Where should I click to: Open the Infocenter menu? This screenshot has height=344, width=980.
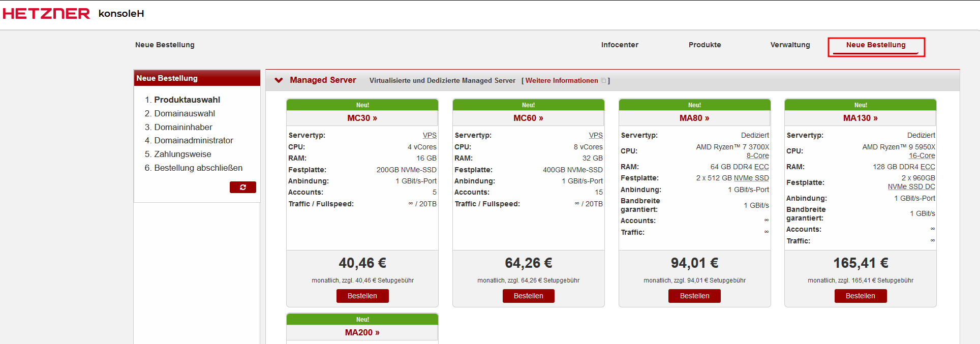click(x=619, y=45)
